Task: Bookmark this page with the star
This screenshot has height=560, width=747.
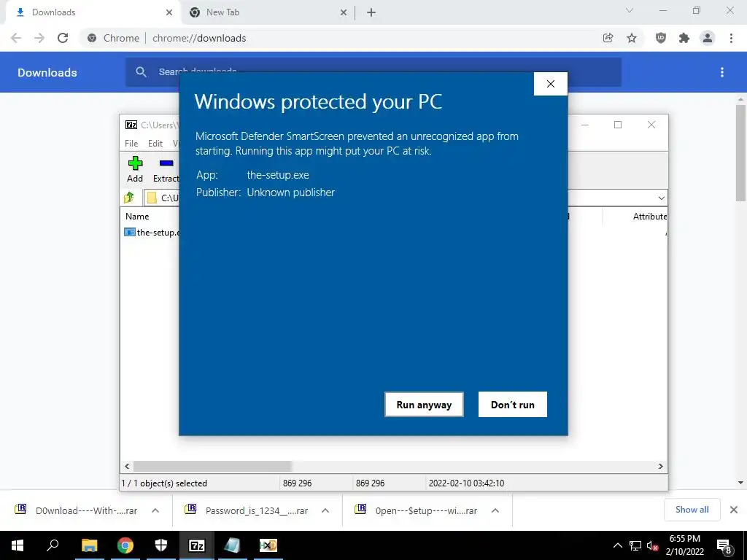Action: coord(632,38)
